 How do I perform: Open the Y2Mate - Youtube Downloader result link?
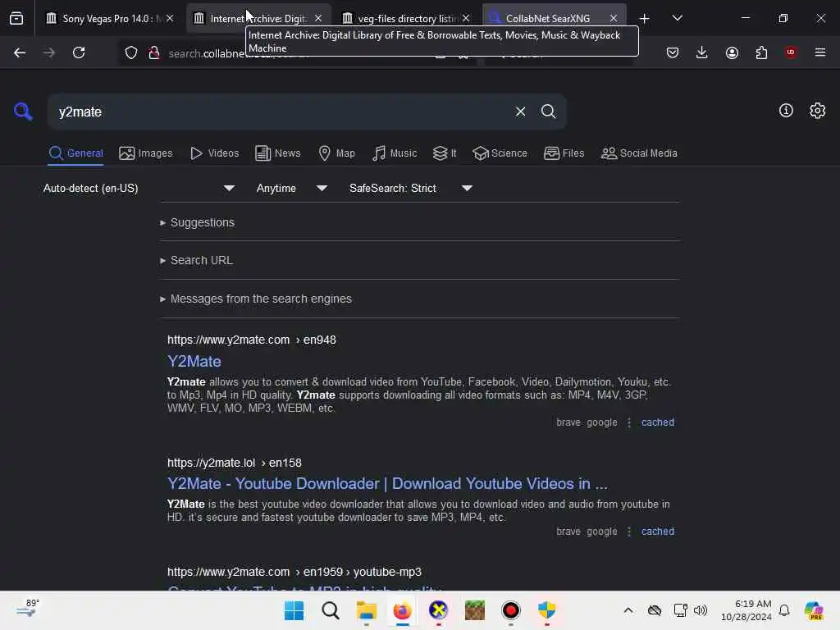pyautogui.click(x=387, y=484)
